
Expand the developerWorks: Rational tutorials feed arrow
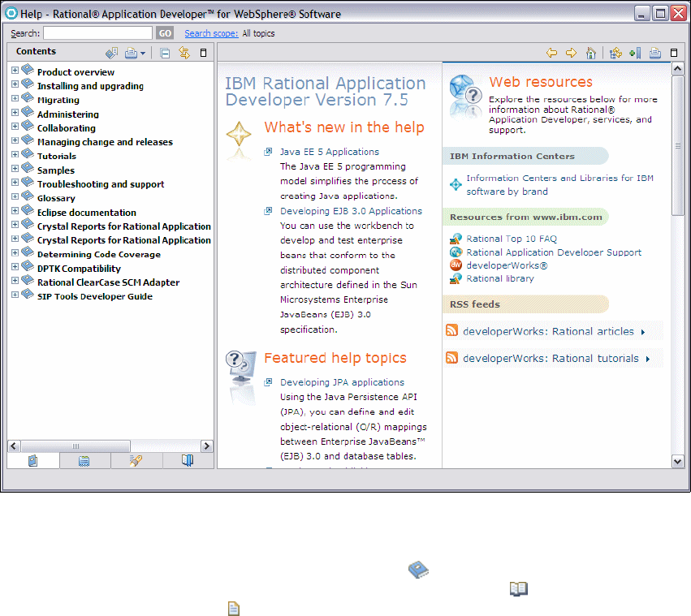pyautogui.click(x=648, y=359)
